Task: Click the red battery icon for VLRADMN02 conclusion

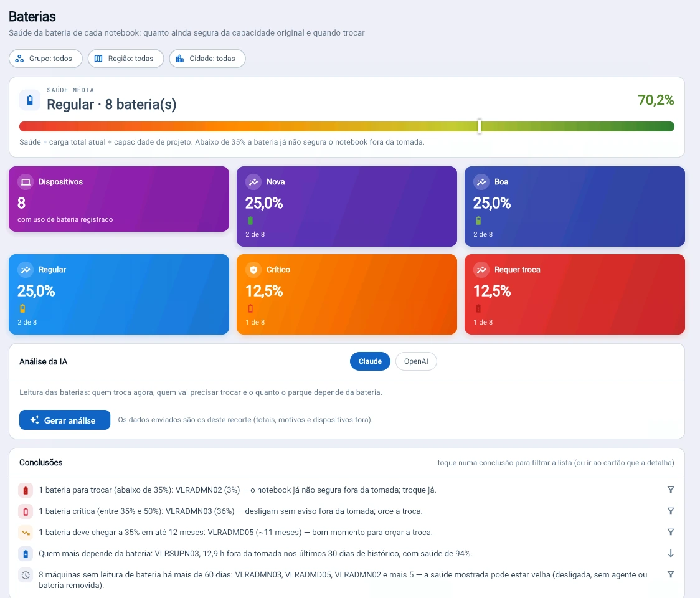Action: [x=26, y=490]
